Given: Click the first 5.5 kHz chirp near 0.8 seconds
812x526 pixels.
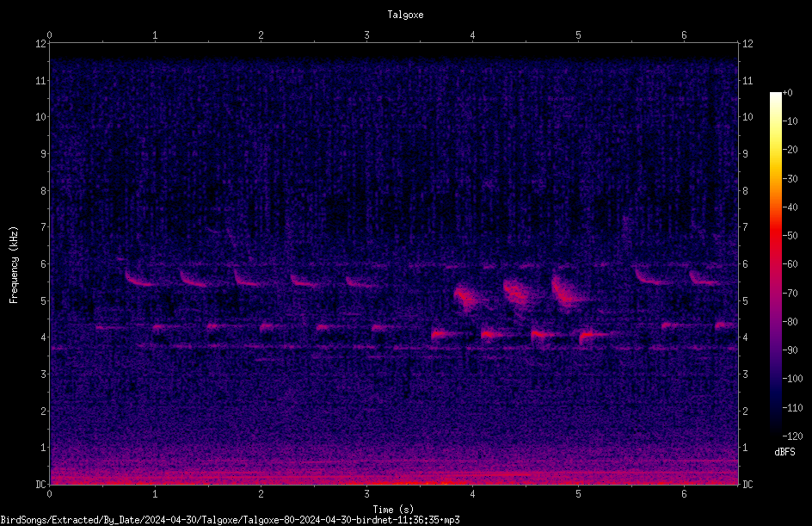Looking at the screenshot, I should click(138, 278).
